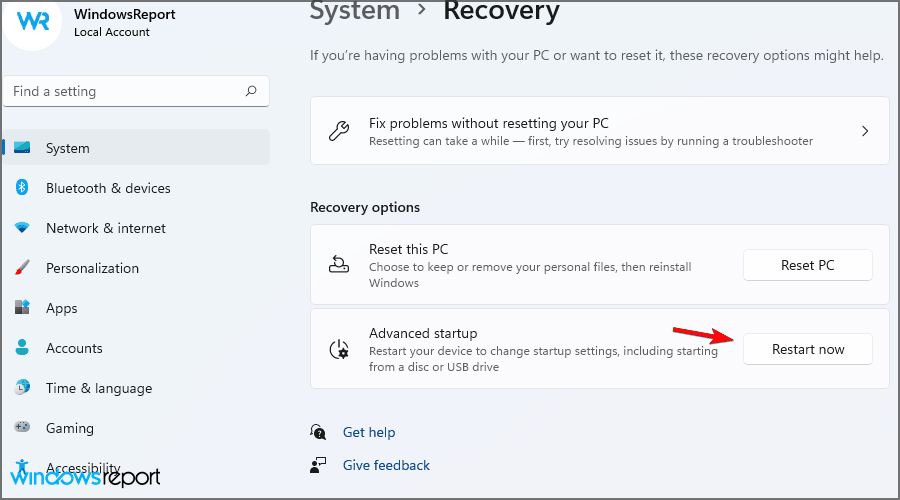
Task: Click the Reset this PC icon
Action: pyautogui.click(x=339, y=265)
